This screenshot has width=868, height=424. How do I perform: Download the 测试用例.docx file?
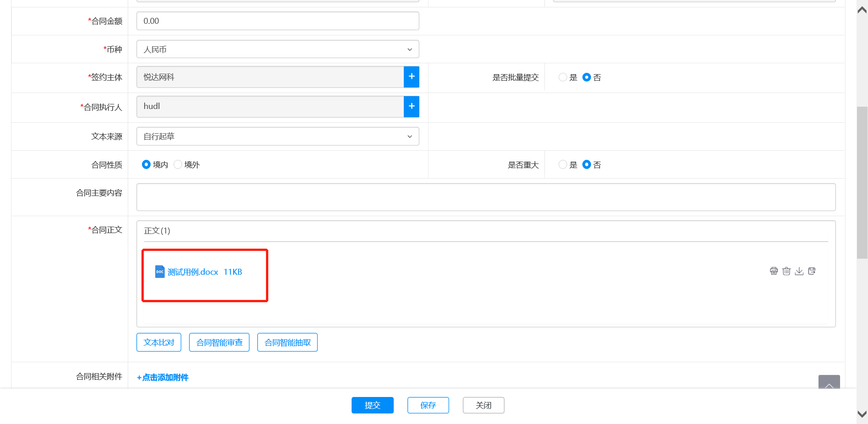click(799, 271)
